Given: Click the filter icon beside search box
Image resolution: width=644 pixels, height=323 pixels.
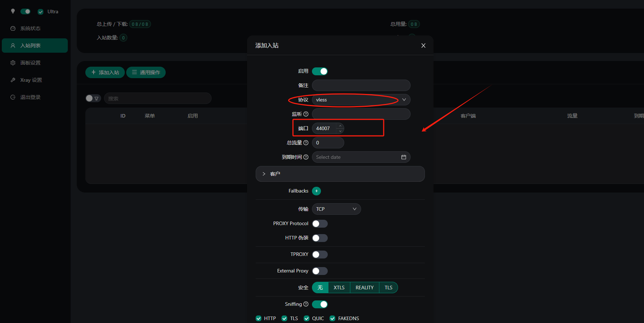Looking at the screenshot, I should pos(96,98).
